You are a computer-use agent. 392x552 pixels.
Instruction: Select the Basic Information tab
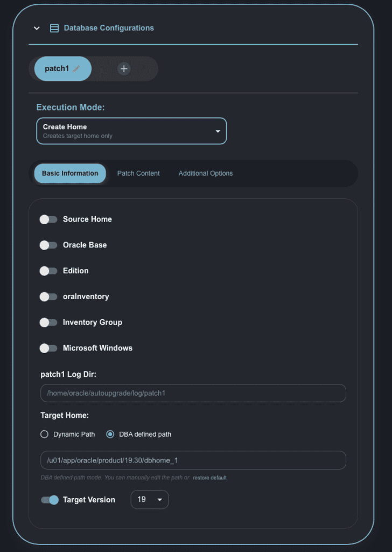point(70,174)
